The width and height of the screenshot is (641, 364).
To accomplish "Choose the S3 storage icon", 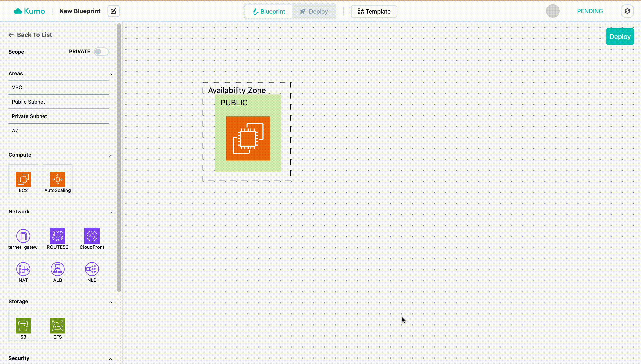I will (x=23, y=326).
